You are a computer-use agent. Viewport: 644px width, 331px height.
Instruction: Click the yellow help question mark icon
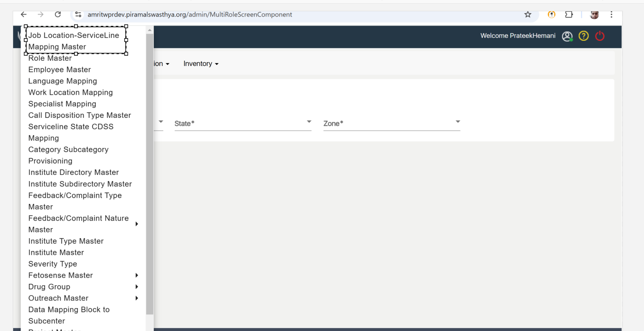pos(583,36)
